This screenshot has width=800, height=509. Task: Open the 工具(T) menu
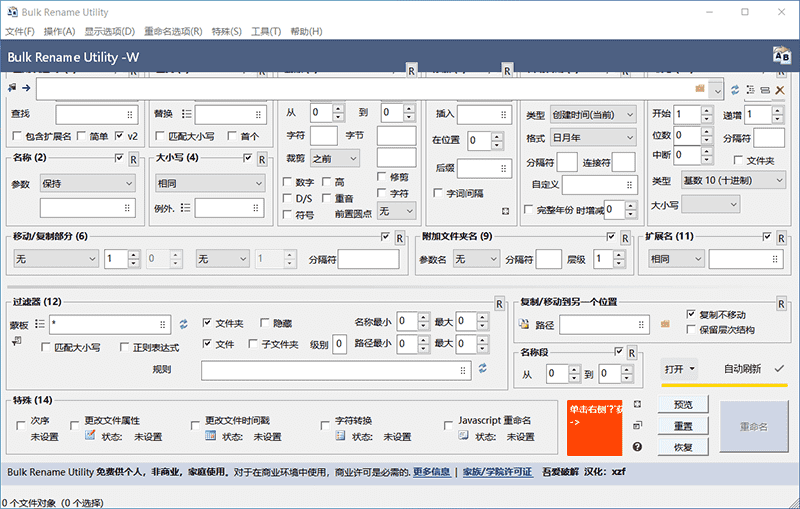(266, 32)
